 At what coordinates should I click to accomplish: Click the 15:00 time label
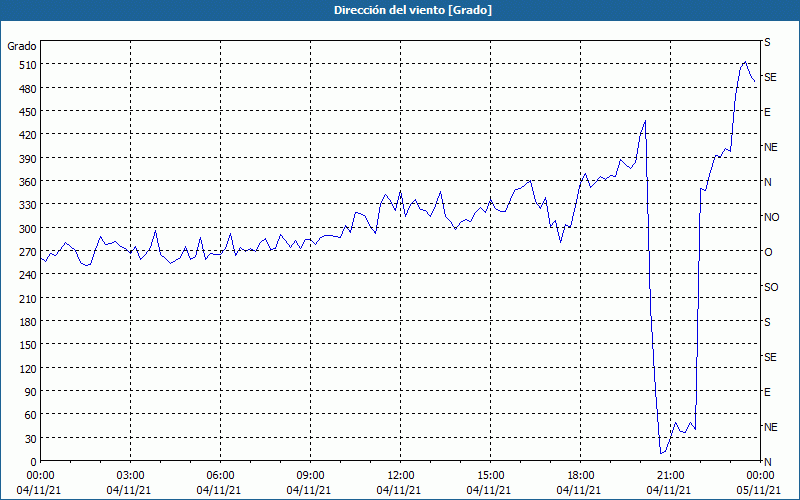click(x=490, y=476)
